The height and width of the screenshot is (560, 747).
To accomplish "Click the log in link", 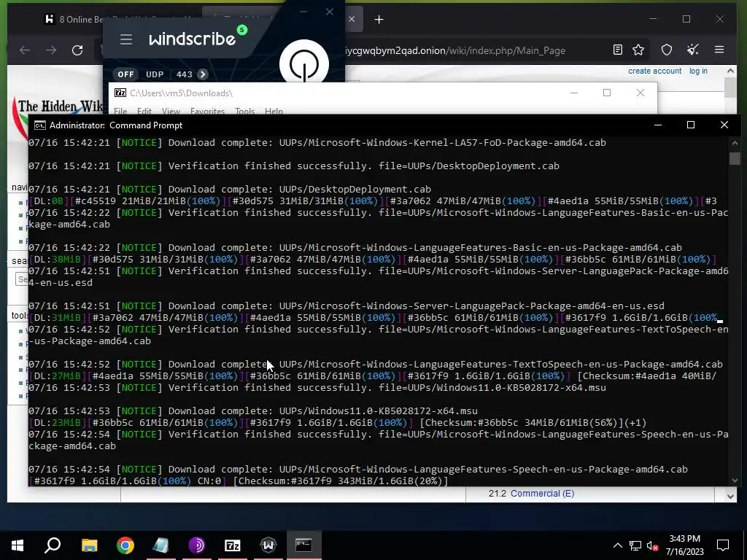I will [698, 71].
